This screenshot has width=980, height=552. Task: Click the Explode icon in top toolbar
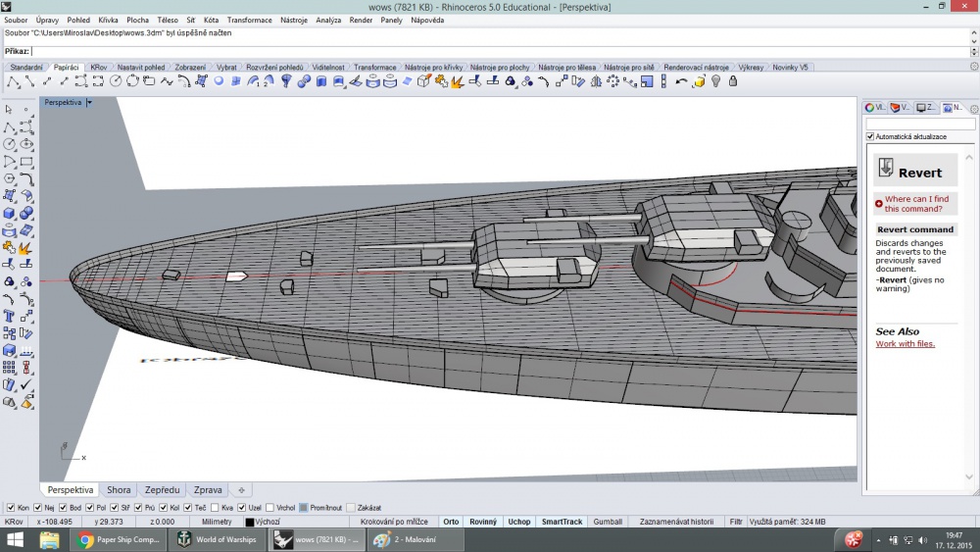tap(458, 81)
